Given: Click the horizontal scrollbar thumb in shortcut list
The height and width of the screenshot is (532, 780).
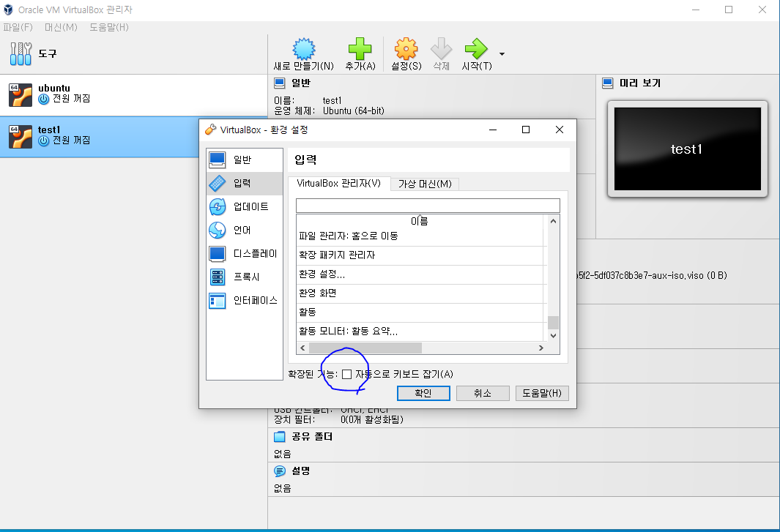Looking at the screenshot, I should coord(365,348).
